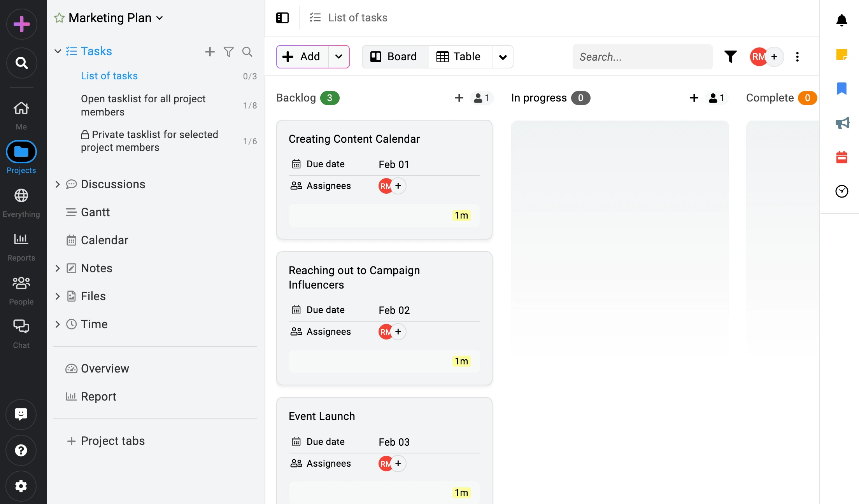Viewport: 859px width, 504px height.
Task: Star the Marketing Plan project
Action: coord(59,18)
